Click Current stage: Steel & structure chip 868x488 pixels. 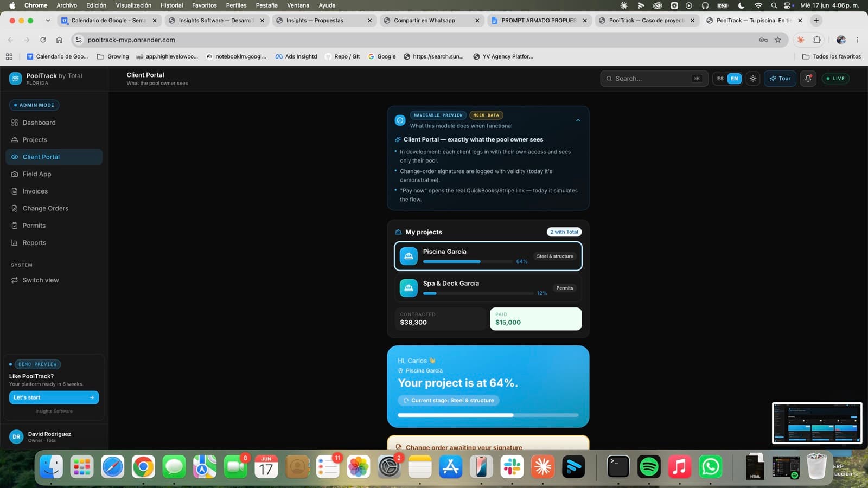click(x=448, y=400)
